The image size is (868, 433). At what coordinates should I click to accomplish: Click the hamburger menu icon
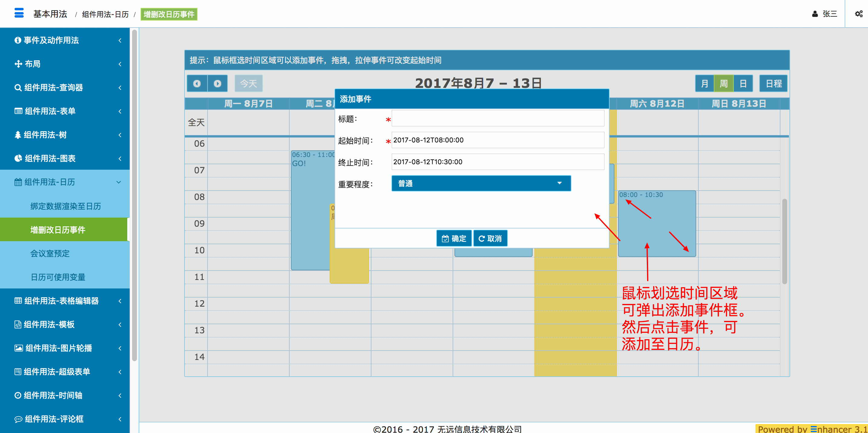(19, 13)
